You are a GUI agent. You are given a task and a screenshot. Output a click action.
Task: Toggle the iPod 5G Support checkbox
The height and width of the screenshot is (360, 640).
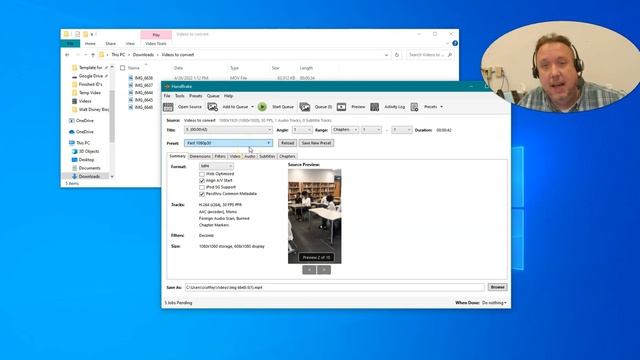[x=202, y=187]
